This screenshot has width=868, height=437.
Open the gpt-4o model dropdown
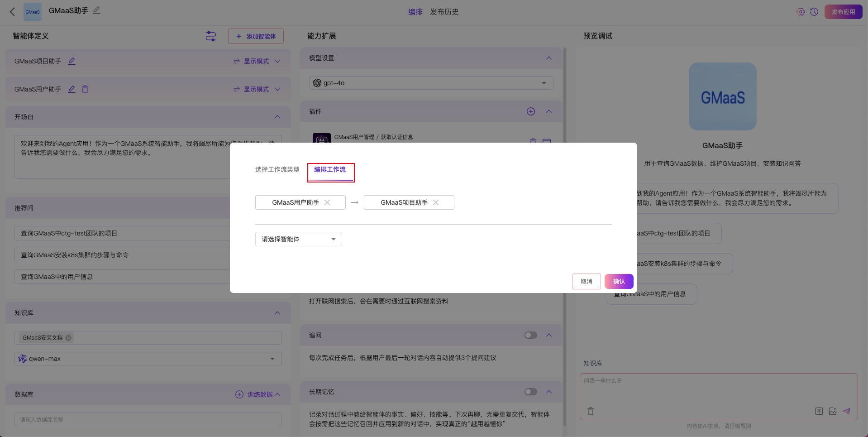431,83
